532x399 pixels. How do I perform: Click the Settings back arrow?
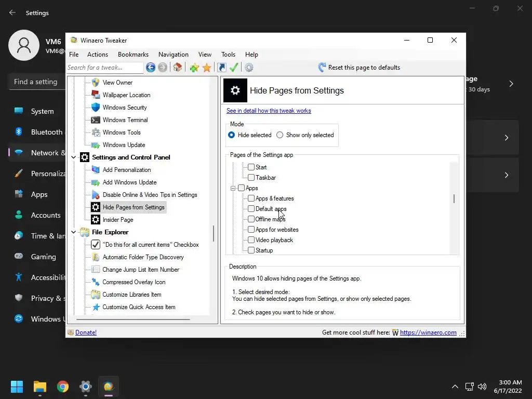(x=12, y=12)
